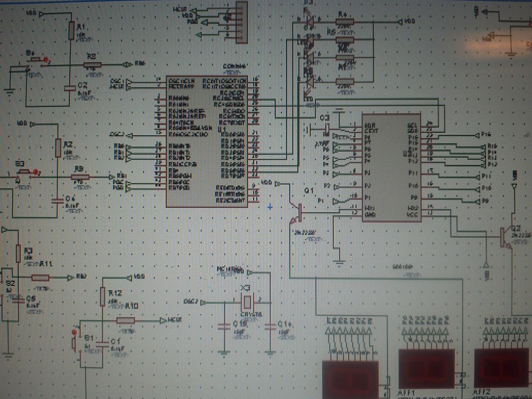The height and width of the screenshot is (399, 532).
Task: Select the Q2 transistor near right edge
Action: [x=506, y=238]
